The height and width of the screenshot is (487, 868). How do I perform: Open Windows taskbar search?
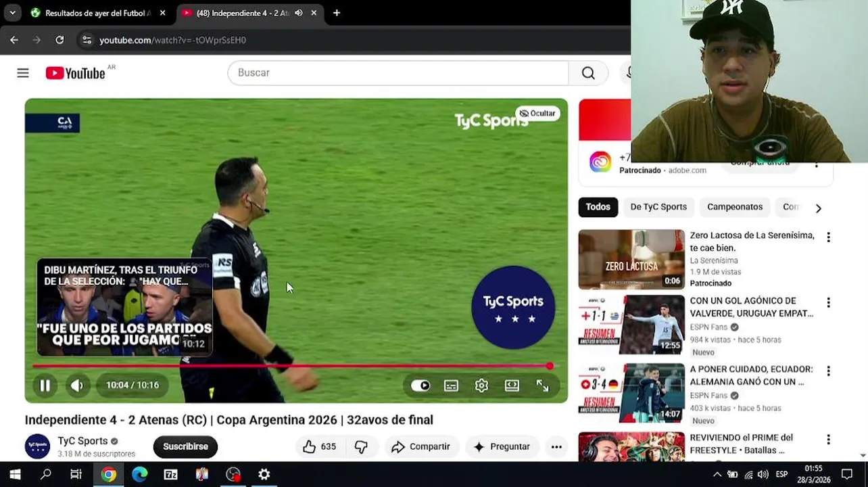pos(46,474)
